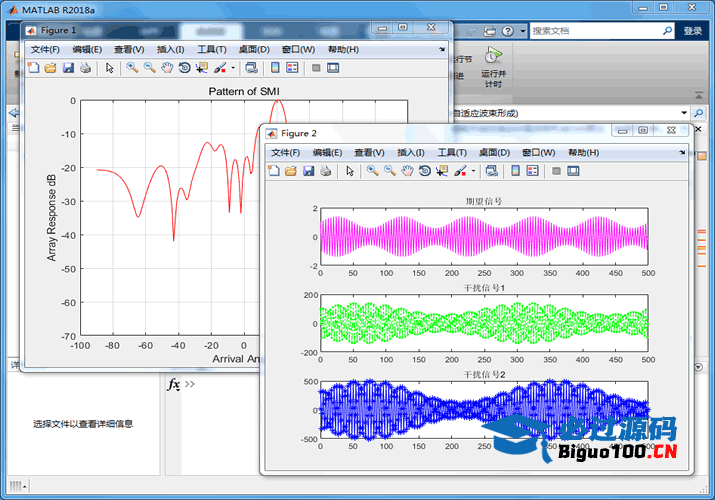Click Link Plot icon in Figure 2
The width and height of the screenshot is (715, 500).
coord(492,171)
